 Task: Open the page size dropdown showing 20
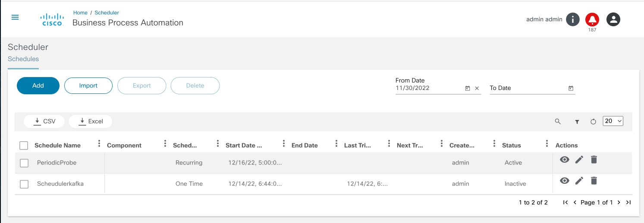[613, 121]
